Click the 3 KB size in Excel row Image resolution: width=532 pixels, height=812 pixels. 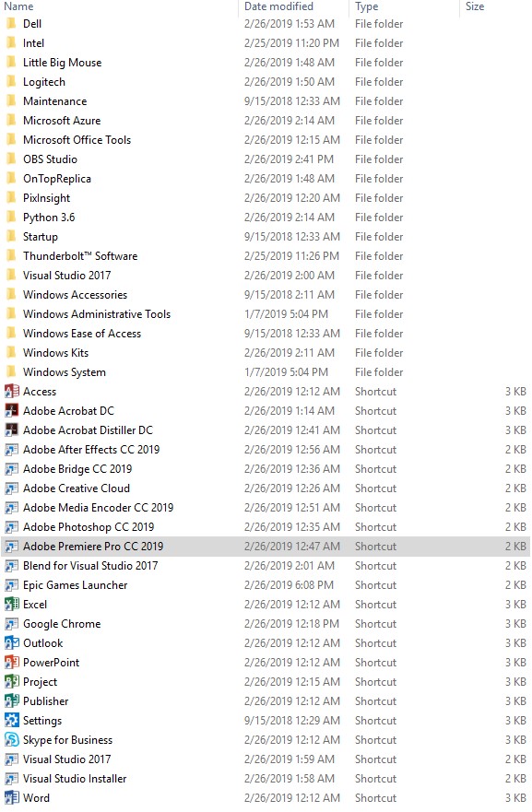click(x=516, y=605)
